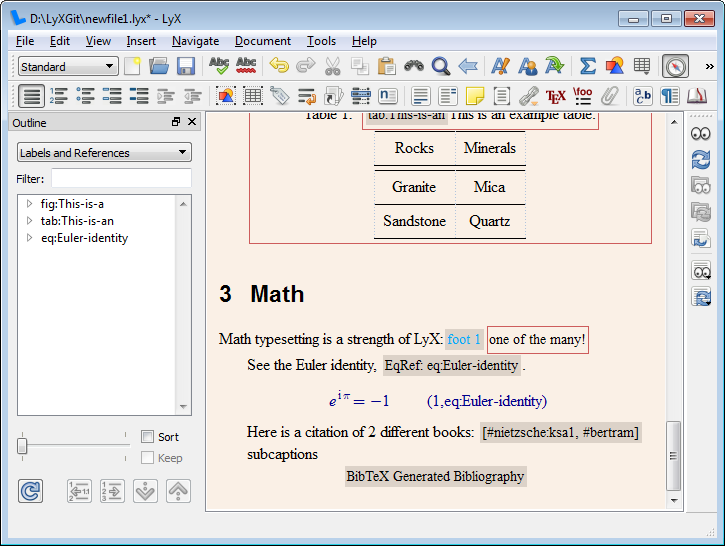Cut selection with the scissors icon
The image size is (725, 546).
[332, 66]
